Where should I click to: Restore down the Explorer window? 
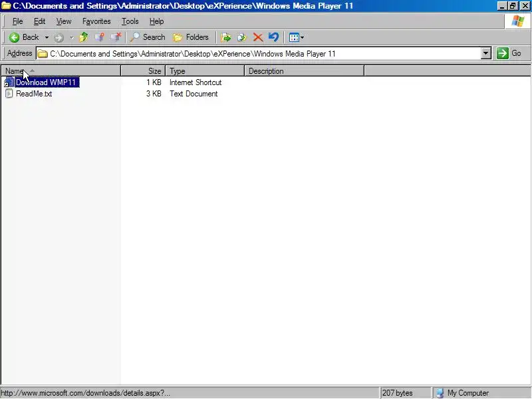pos(513,6)
